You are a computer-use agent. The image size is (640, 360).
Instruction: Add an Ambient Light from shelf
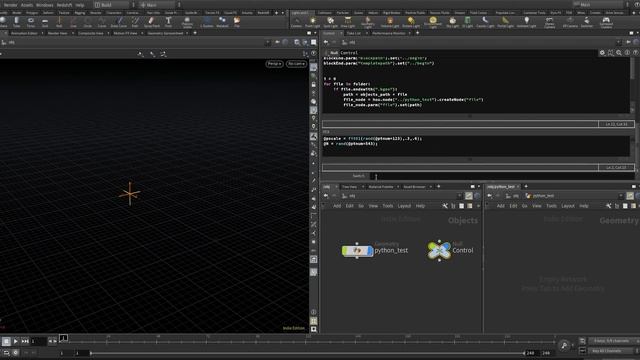point(527,22)
